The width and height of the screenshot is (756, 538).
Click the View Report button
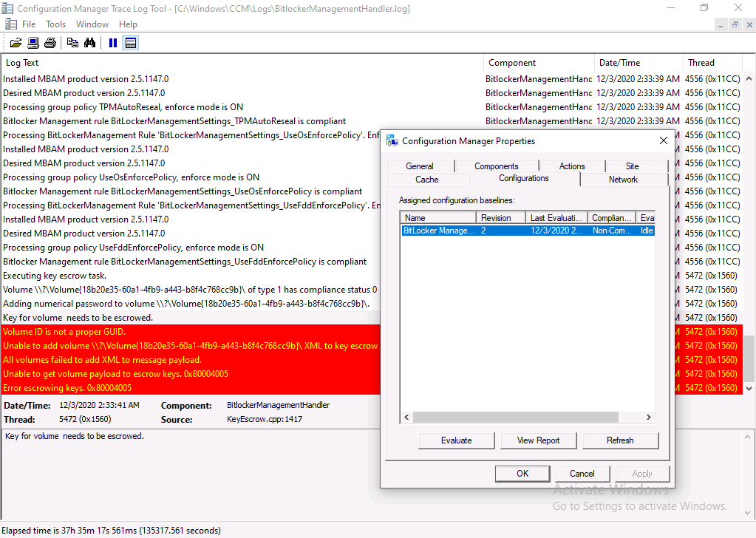(539, 440)
